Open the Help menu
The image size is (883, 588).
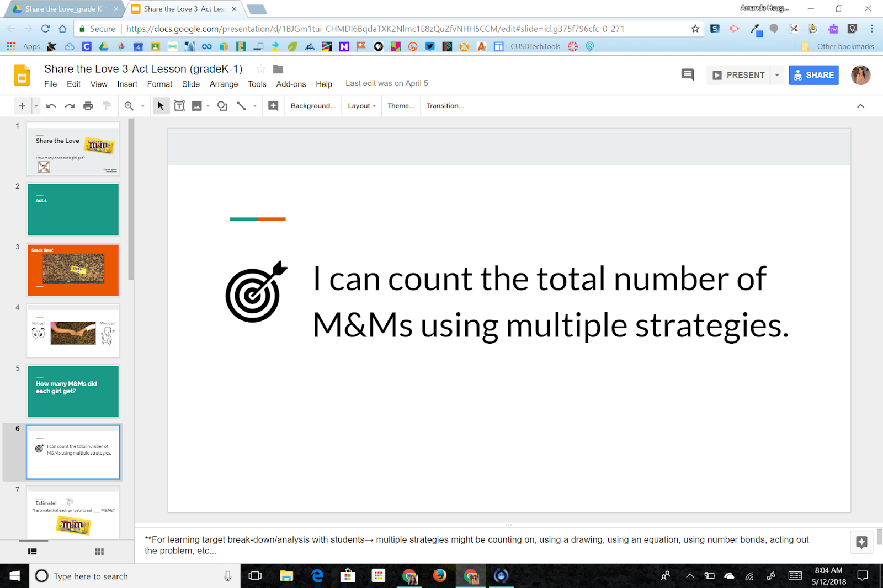[324, 84]
